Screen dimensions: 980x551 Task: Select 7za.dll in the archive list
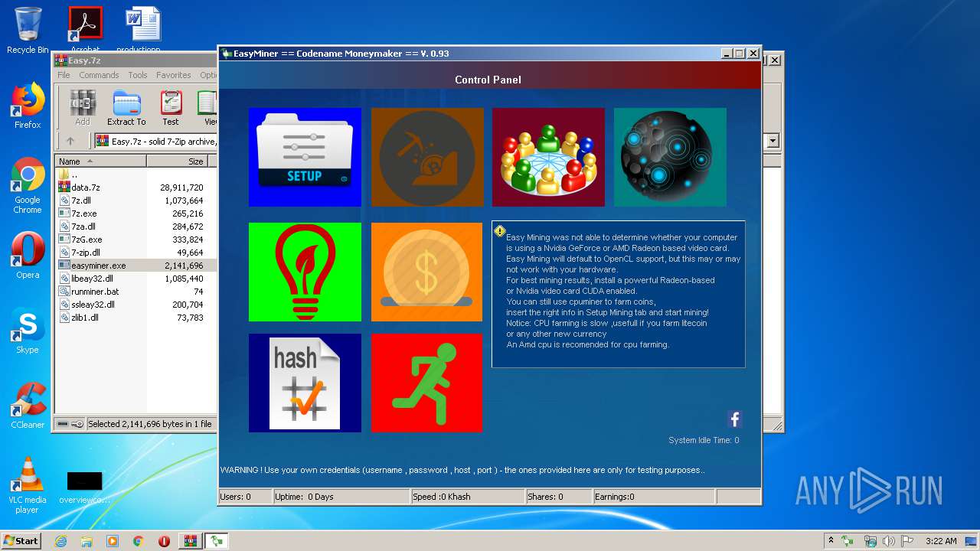coord(83,227)
